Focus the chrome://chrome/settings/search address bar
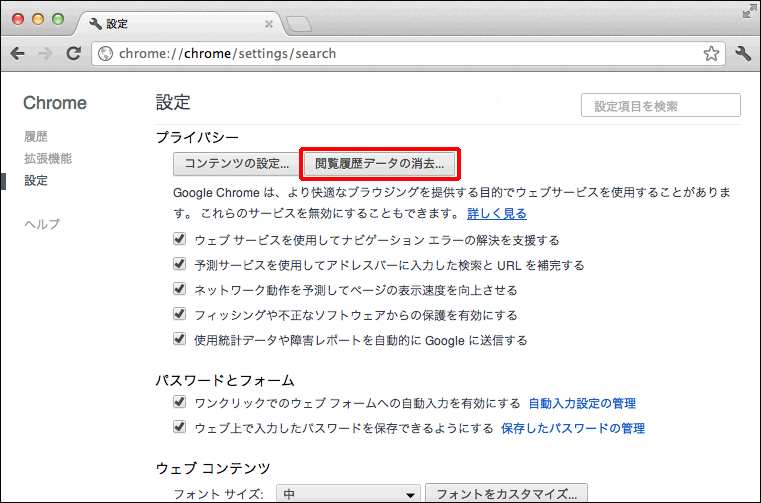The width and height of the screenshot is (761, 503). click(408, 53)
